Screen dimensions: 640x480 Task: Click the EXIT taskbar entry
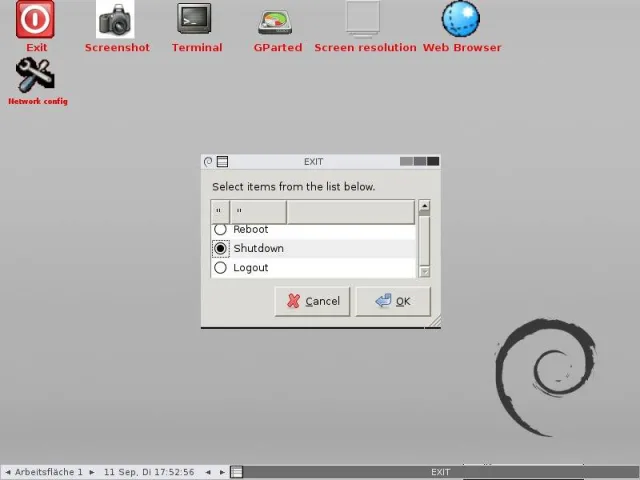(x=440, y=472)
